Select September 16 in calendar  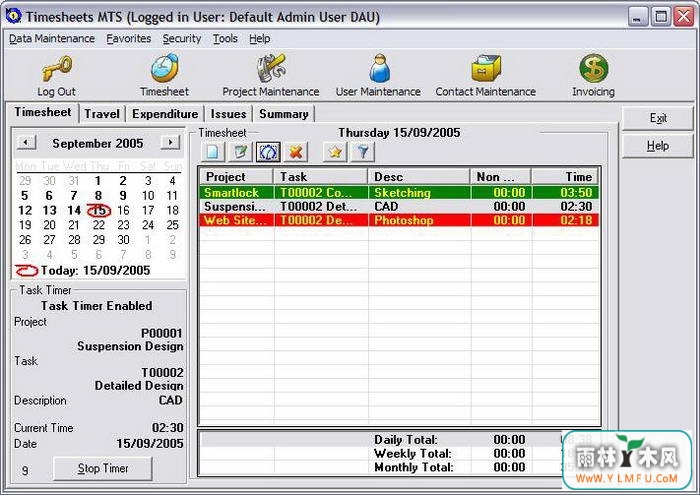click(123, 210)
